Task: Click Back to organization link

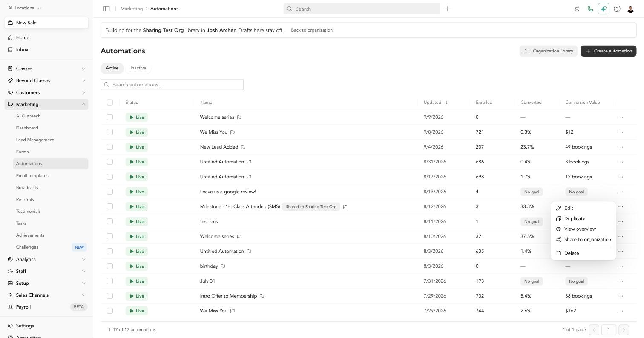Action: 312,30
